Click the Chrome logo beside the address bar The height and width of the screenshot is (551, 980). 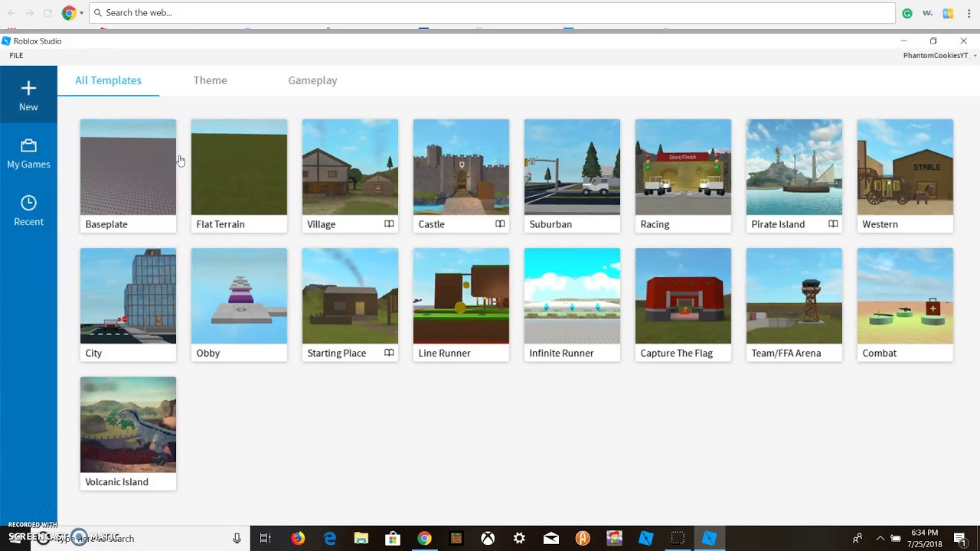(69, 13)
